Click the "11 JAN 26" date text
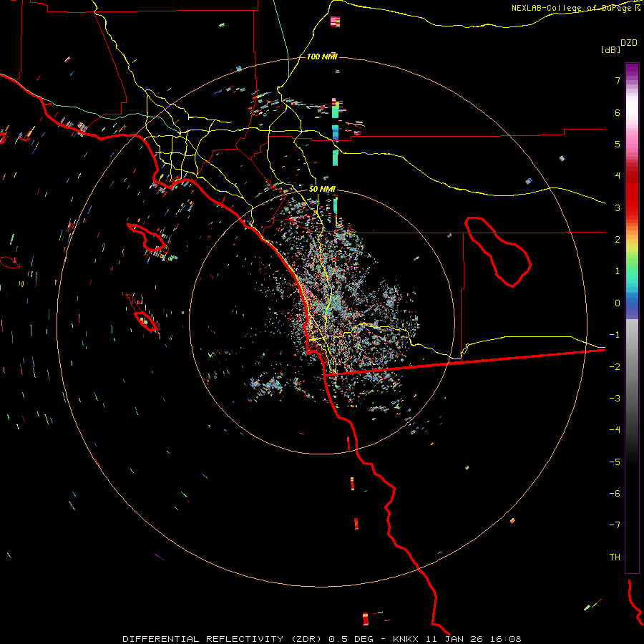Screen dimensions: 644x644 [454, 639]
